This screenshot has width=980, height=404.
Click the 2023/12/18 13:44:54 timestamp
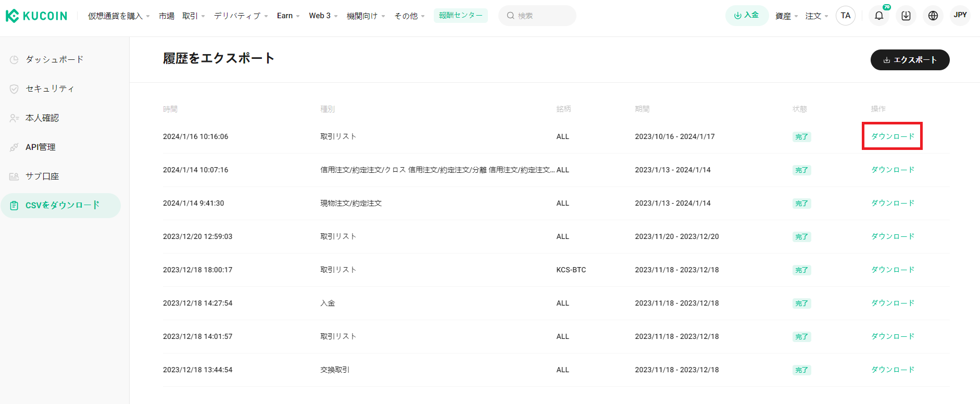pyautogui.click(x=198, y=370)
